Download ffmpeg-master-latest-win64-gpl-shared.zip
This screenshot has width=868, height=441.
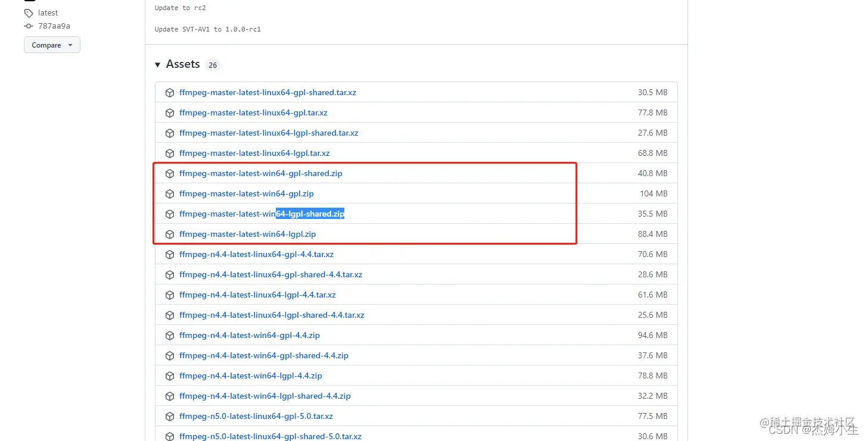[x=261, y=174]
